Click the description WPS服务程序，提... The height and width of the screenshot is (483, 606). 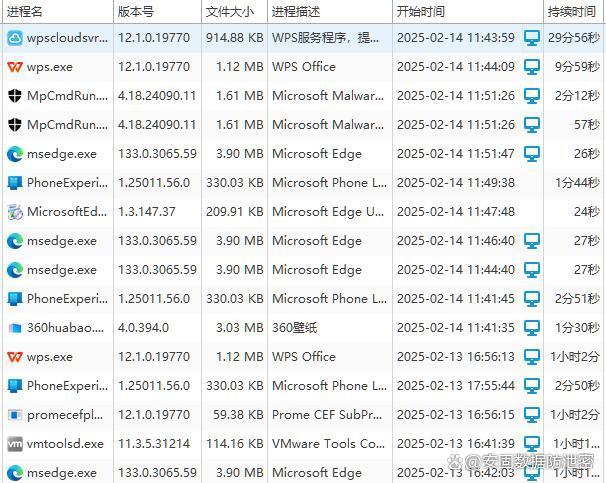(x=325, y=38)
